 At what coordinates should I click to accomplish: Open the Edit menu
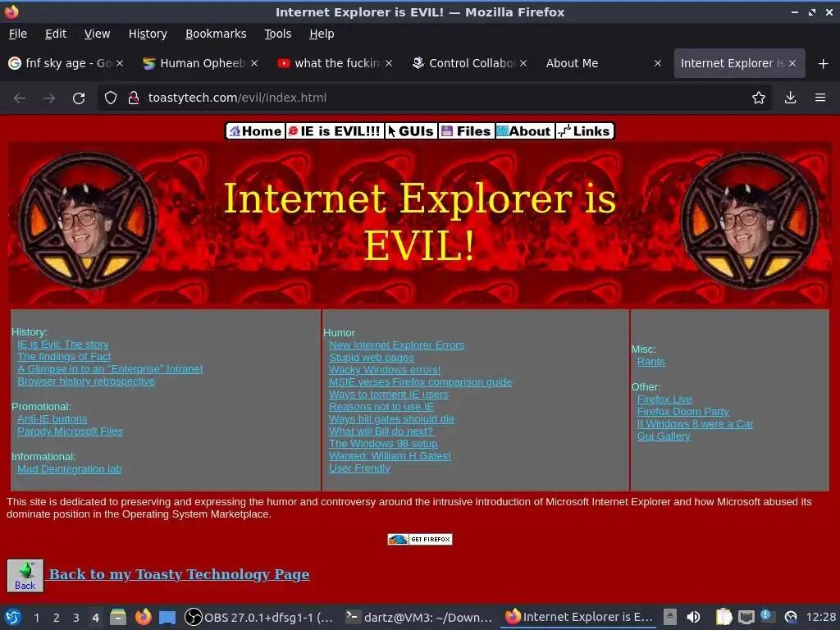[x=56, y=34]
